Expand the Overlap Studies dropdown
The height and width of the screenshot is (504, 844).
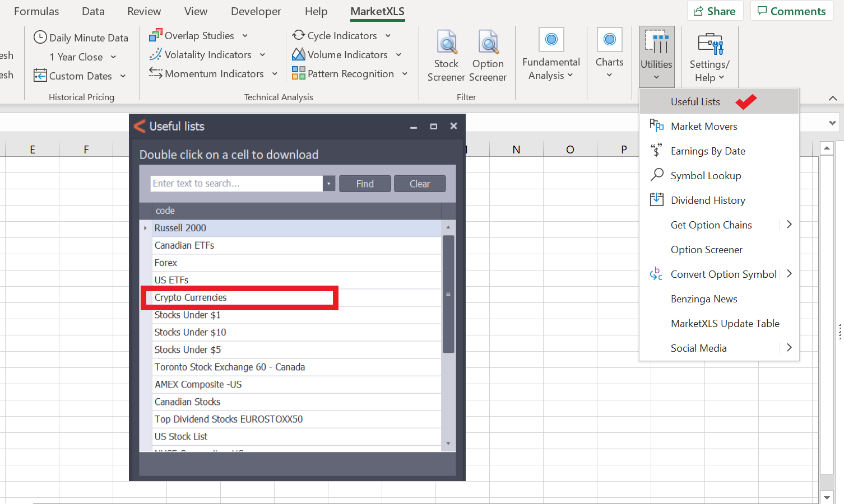point(245,36)
